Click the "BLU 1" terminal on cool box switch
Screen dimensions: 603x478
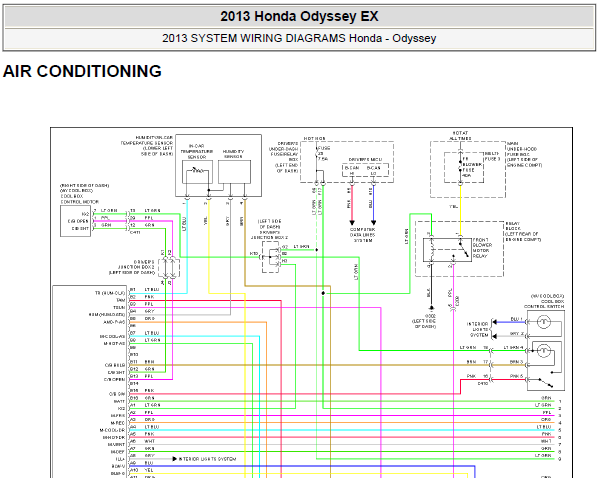[516, 319]
